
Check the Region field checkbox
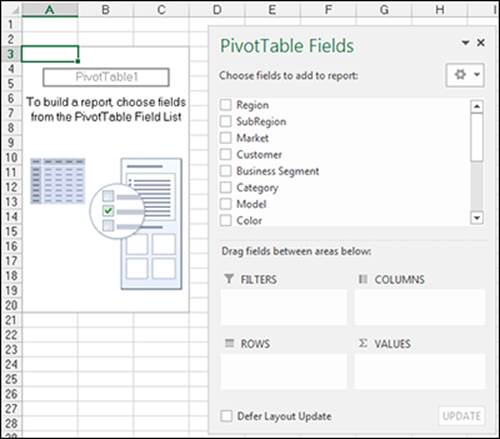pos(226,105)
